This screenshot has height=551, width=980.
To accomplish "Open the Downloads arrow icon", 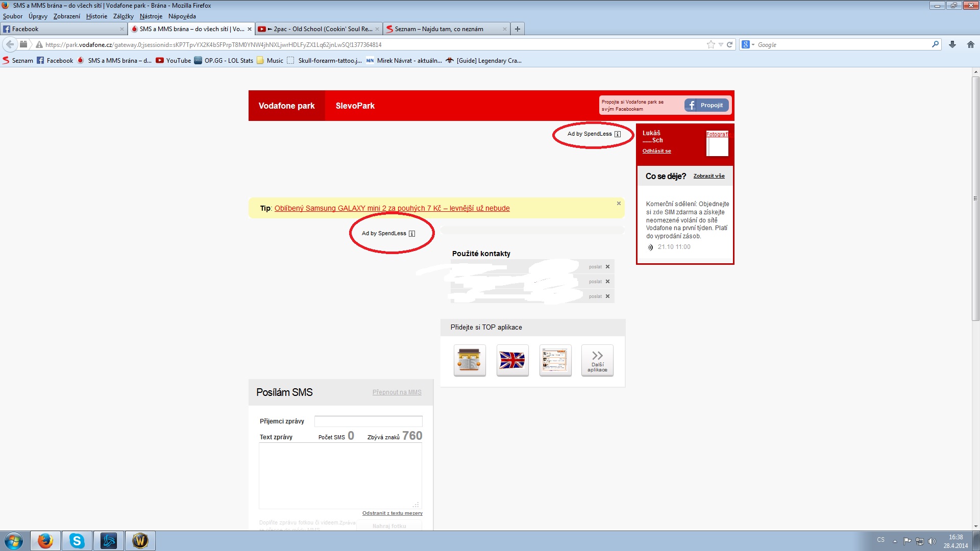I will pyautogui.click(x=952, y=44).
